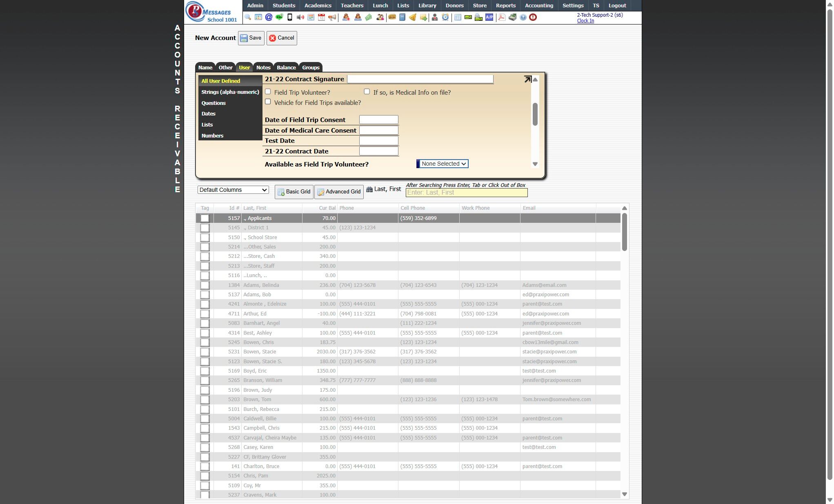This screenshot has width=834, height=504.
Task: Enable Vehicle for Field Trips available
Action: click(268, 102)
